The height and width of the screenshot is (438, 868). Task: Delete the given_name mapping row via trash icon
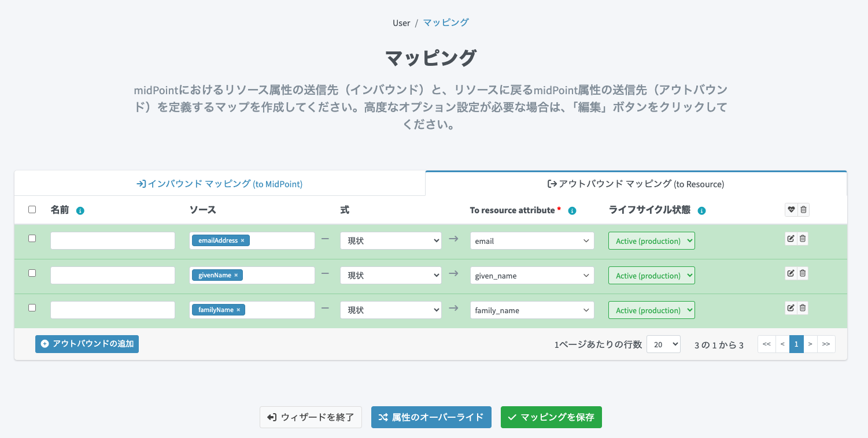coord(802,273)
